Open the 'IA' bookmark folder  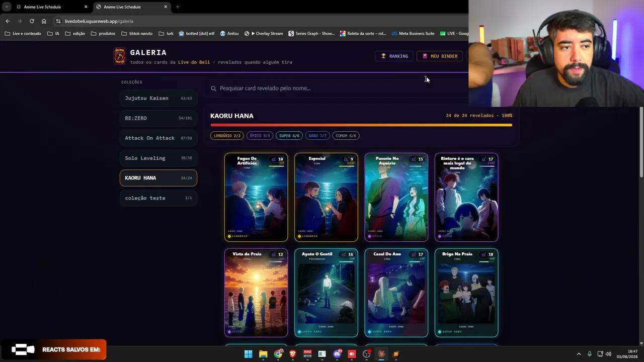pos(53,34)
